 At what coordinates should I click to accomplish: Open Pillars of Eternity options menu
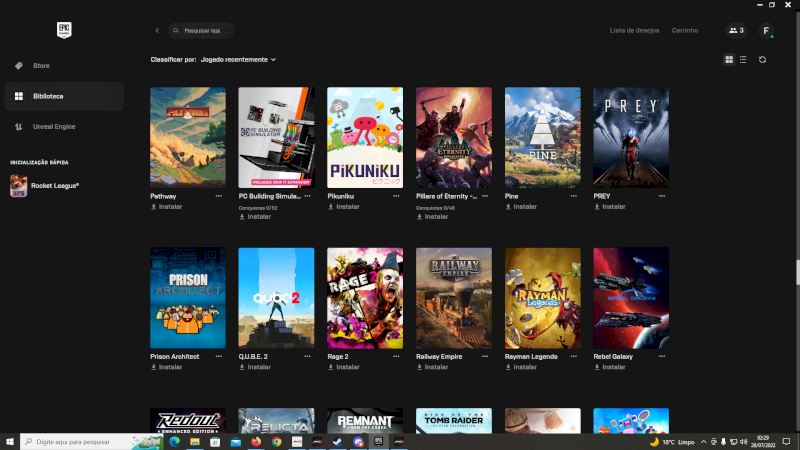(x=485, y=196)
